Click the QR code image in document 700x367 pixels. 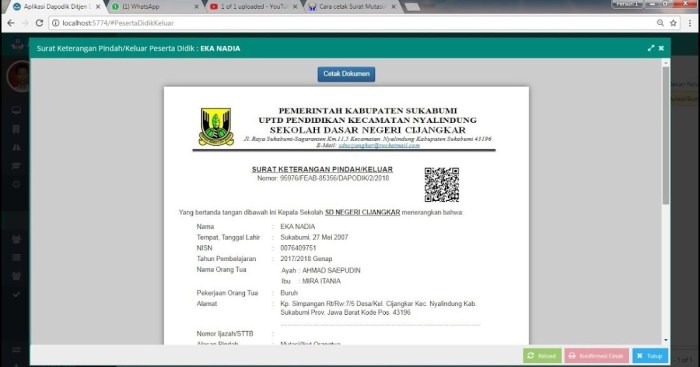tap(442, 184)
